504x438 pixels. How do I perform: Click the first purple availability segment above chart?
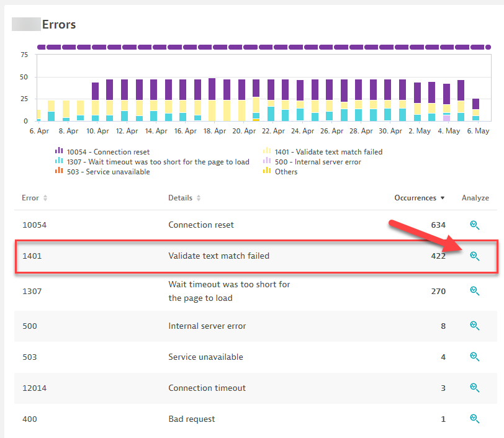click(42, 47)
